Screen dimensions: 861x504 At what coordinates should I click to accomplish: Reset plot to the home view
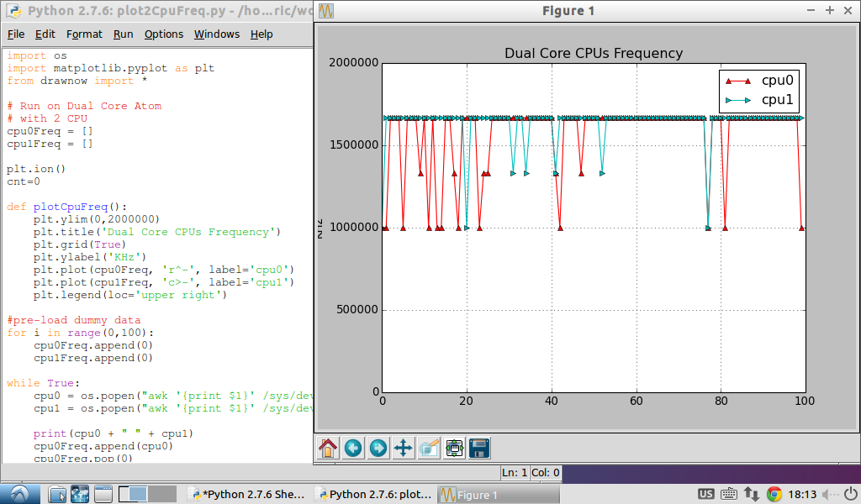tap(327, 448)
